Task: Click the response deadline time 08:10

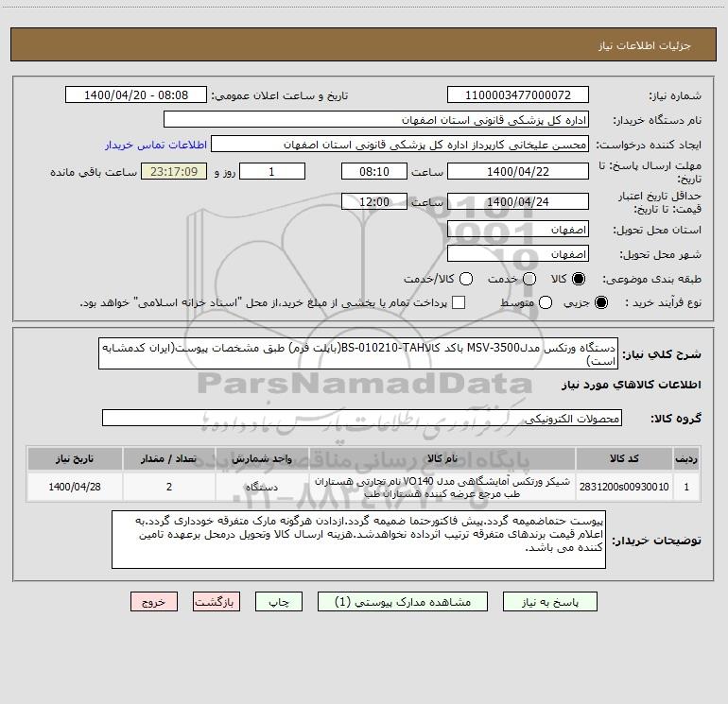Action: point(374,171)
